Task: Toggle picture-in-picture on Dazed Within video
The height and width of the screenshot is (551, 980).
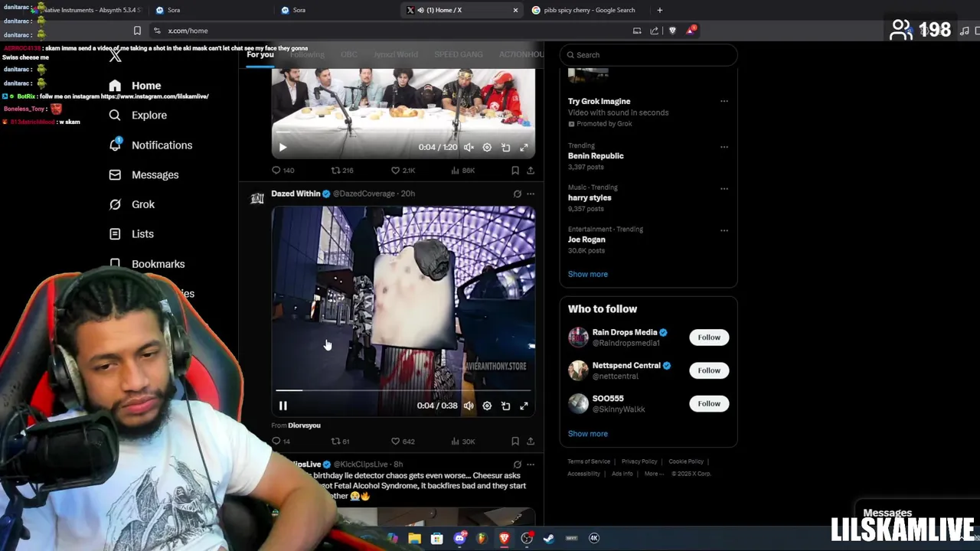Action: tap(505, 406)
